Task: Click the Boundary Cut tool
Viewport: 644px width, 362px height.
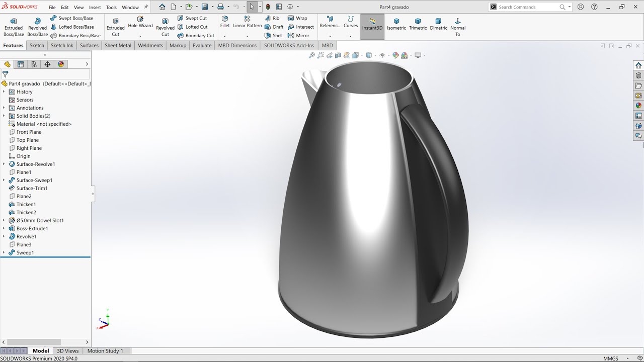Action: click(196, 36)
